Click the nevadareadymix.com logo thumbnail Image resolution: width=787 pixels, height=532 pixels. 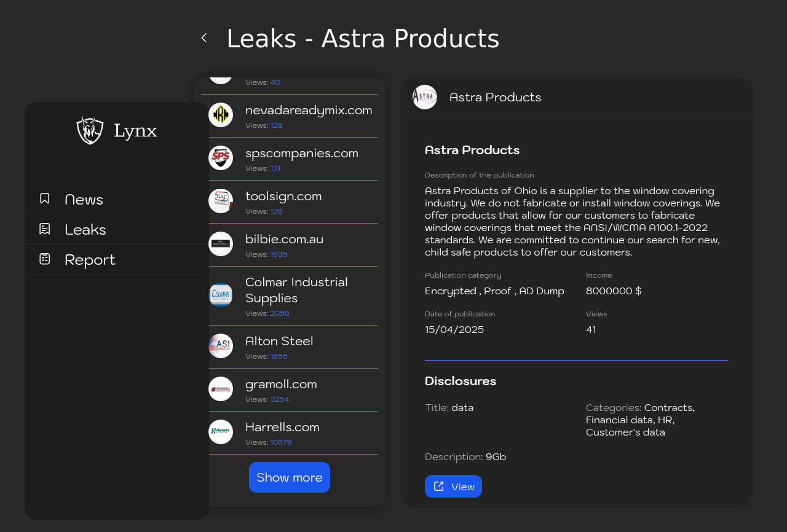[x=221, y=115]
